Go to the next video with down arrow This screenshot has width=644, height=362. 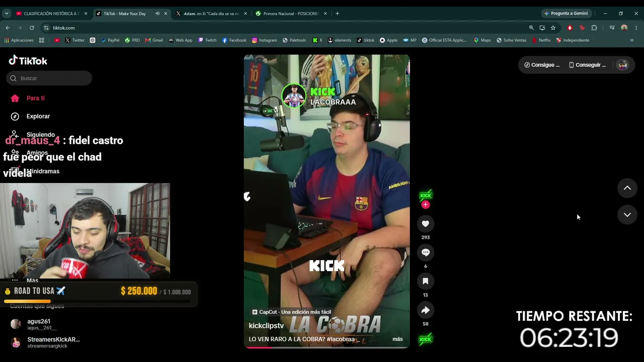click(x=627, y=215)
